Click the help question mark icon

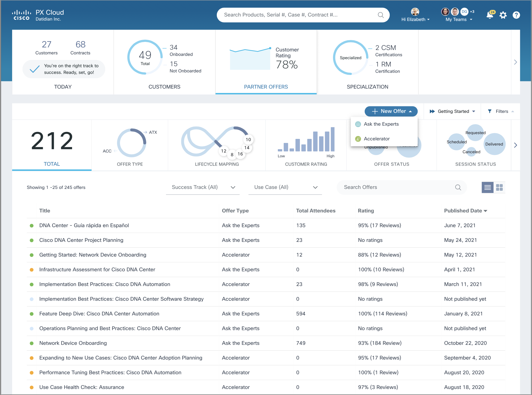pos(516,15)
